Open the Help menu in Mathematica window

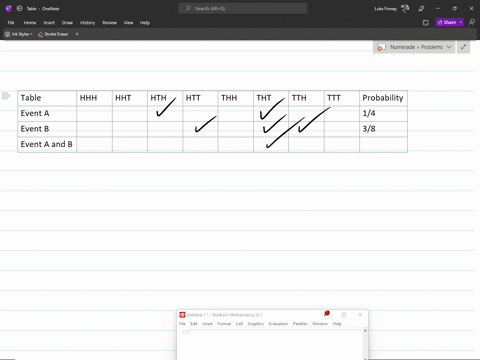337,324
